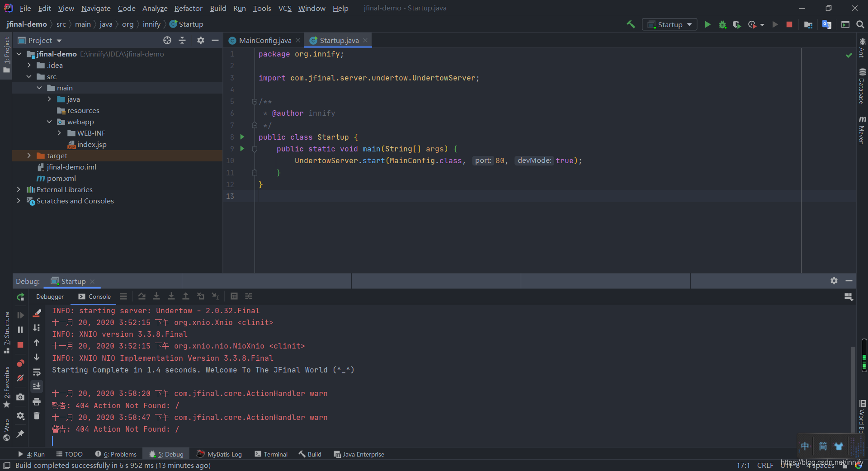The width and height of the screenshot is (868, 471).
Task: Open Debug panel settings gear
Action: click(x=834, y=281)
